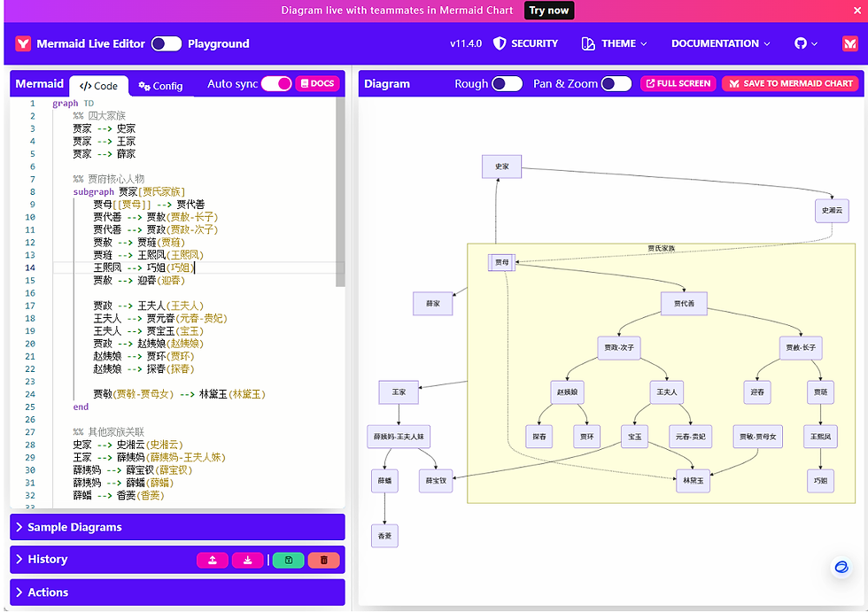The image size is (868, 612).
Task: Click the 巧姐 node in diagram
Action: click(x=820, y=481)
